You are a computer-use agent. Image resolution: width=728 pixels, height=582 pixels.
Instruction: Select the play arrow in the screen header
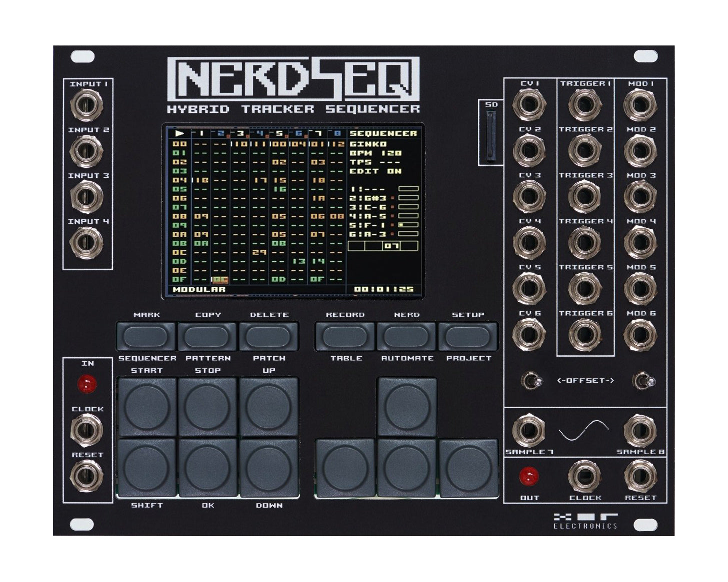click(x=179, y=133)
